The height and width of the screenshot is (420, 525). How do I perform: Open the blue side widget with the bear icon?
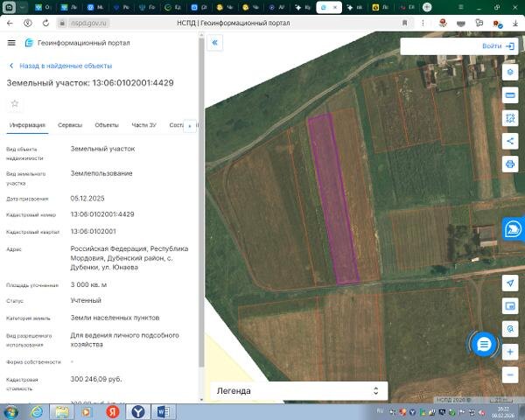point(514,229)
